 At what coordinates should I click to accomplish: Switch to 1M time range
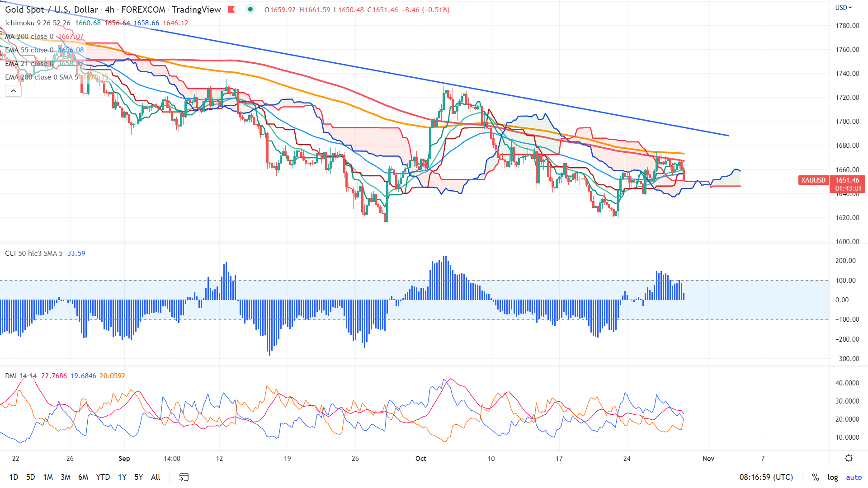click(x=48, y=477)
